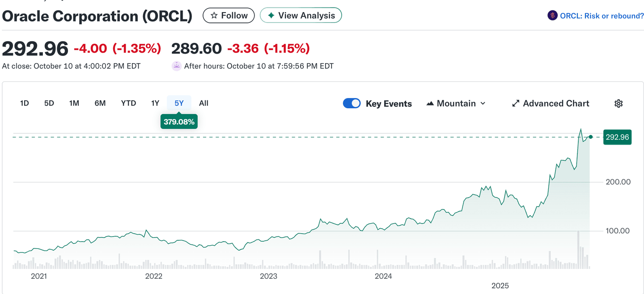The image size is (644, 294).
Task: Choose the 1Y chart range
Action: coord(155,103)
